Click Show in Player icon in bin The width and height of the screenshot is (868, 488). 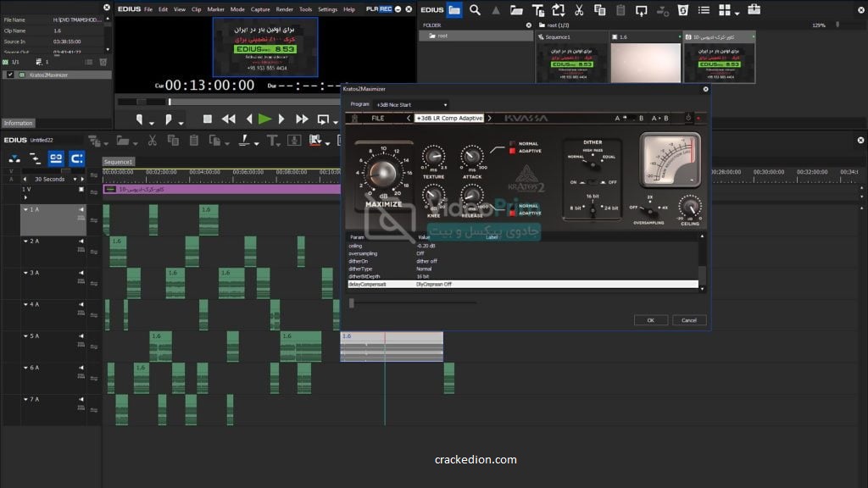point(641,10)
